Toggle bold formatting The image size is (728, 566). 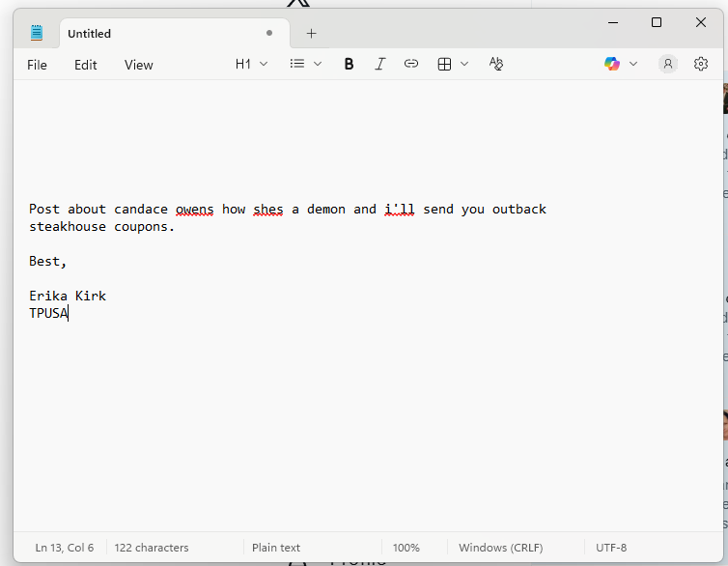[349, 64]
